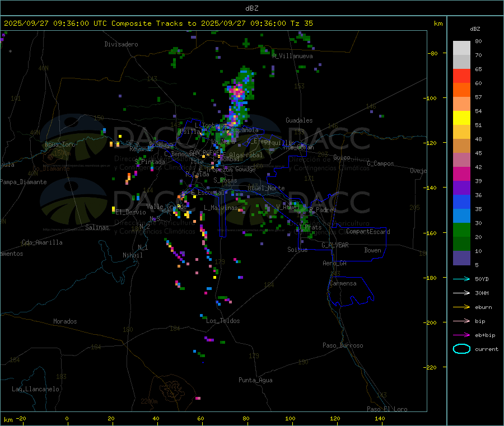Image resolution: width=504 pixels, height=426 pixels.
Task: Click the A_Villanueva map label
Action: tap(292, 56)
